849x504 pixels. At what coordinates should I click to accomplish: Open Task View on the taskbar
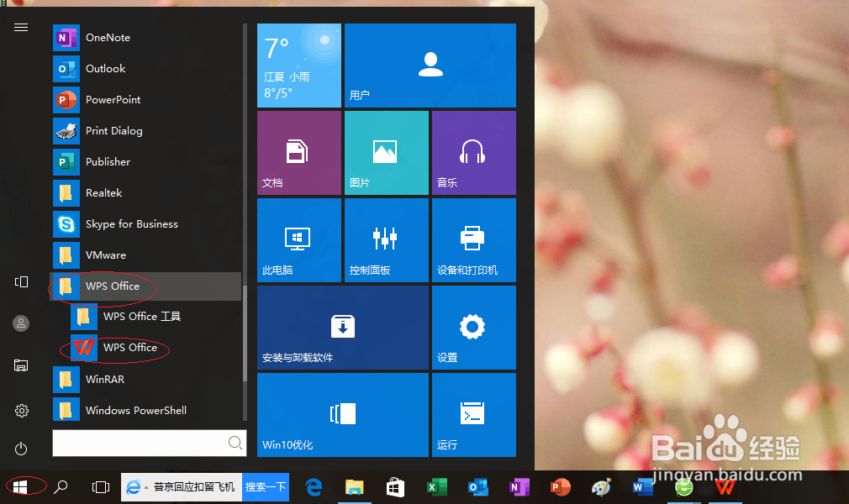click(x=101, y=486)
